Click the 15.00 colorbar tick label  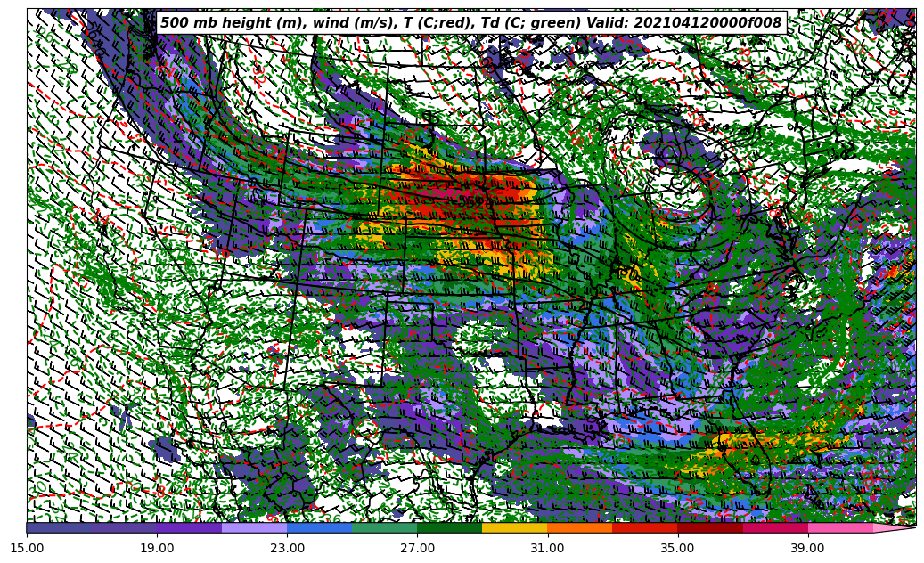[x=27, y=548]
